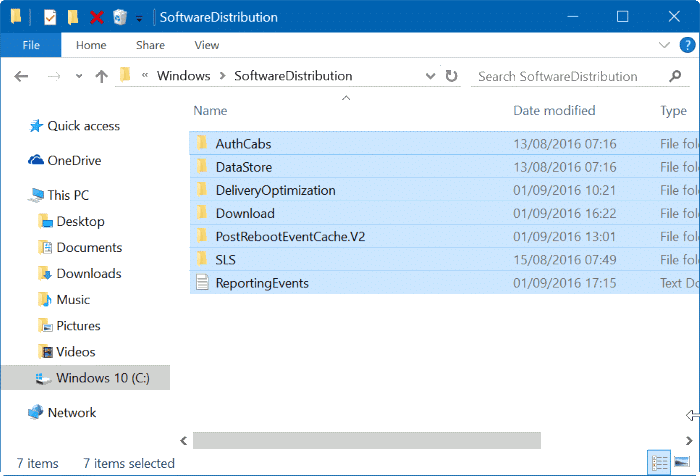Switch to Large icons view
This screenshot has height=476, width=700.
click(x=682, y=462)
